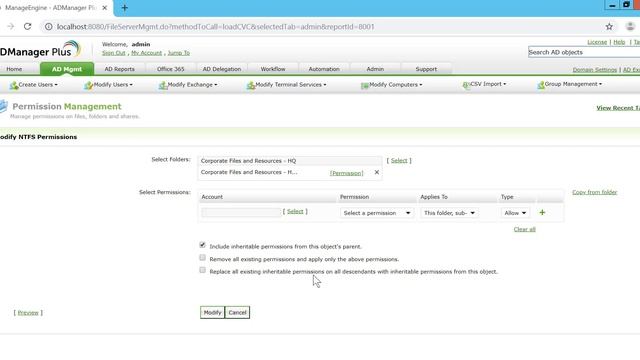Click the Cancel button
The width and height of the screenshot is (640, 360).
238,313
